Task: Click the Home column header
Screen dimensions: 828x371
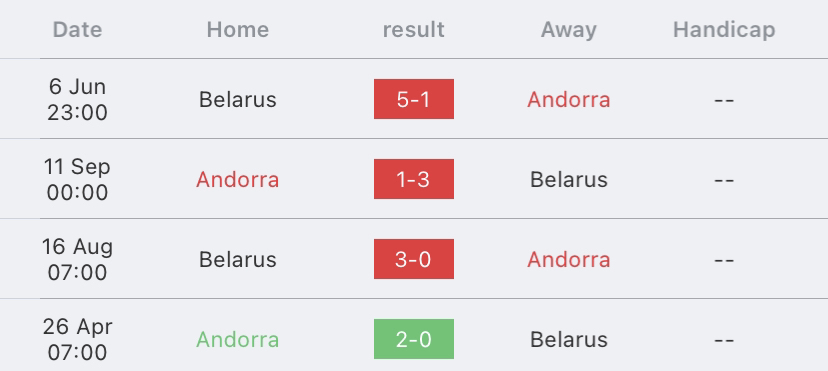Action: 238,30
